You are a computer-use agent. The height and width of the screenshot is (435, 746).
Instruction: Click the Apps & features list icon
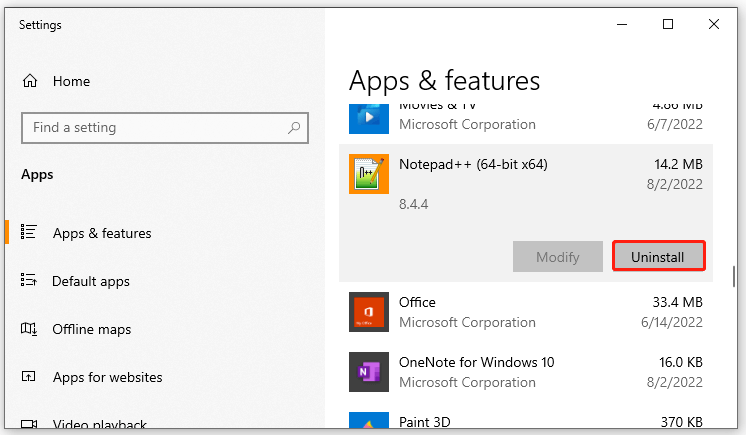29,232
